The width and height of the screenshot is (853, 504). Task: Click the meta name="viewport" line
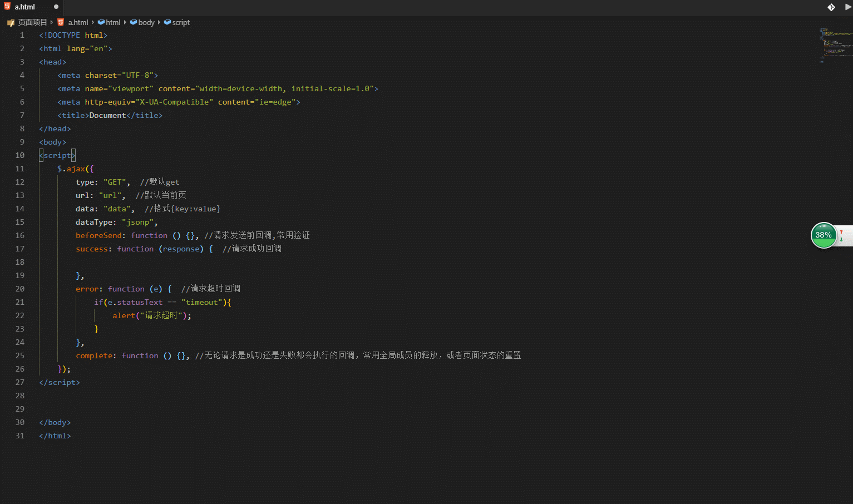(x=218, y=88)
